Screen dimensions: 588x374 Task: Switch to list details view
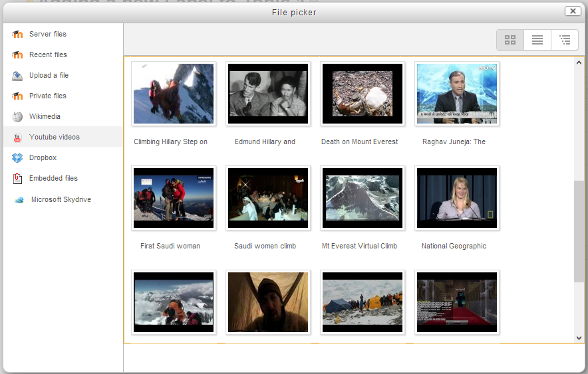coord(537,40)
